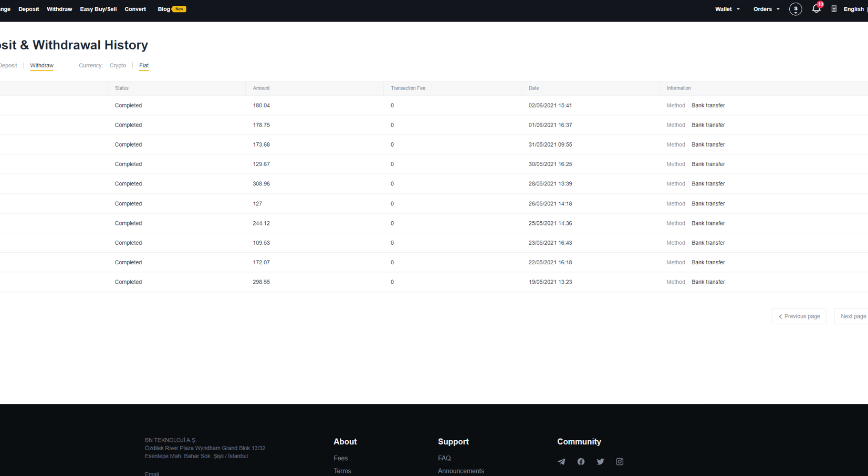The width and height of the screenshot is (868, 476).
Task: Visit the Facebook page icon
Action: coord(581,462)
